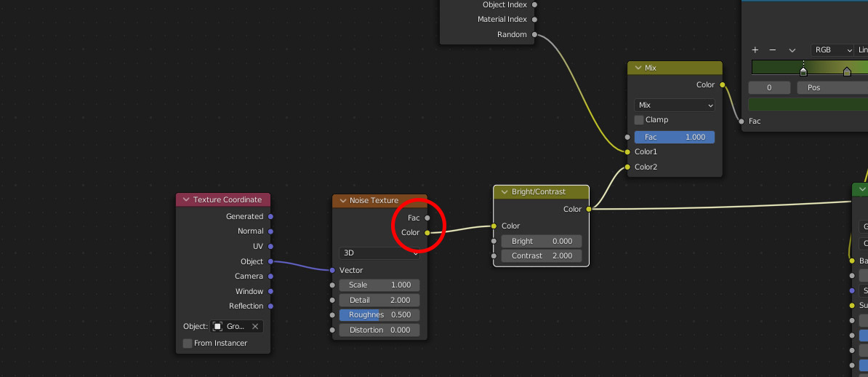Screen dimensions: 868x377
Task: Click the Bright/Contrast Color output socket
Action: (x=588, y=209)
